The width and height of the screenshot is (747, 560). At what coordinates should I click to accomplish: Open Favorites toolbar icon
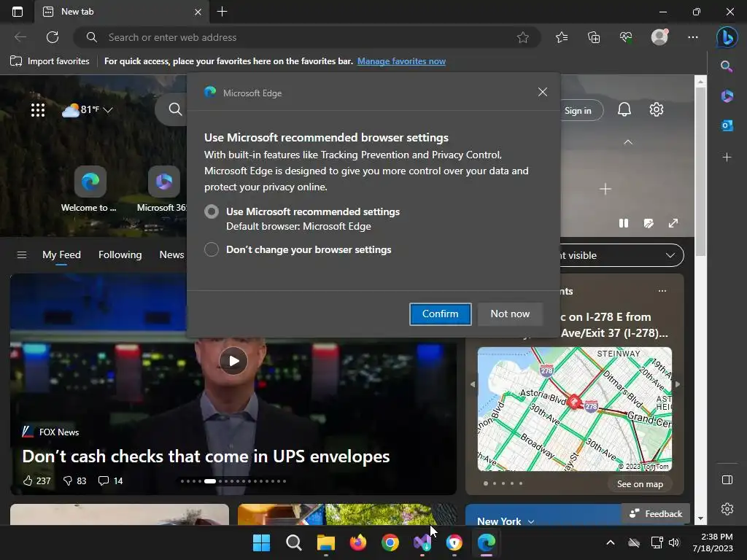(x=562, y=37)
